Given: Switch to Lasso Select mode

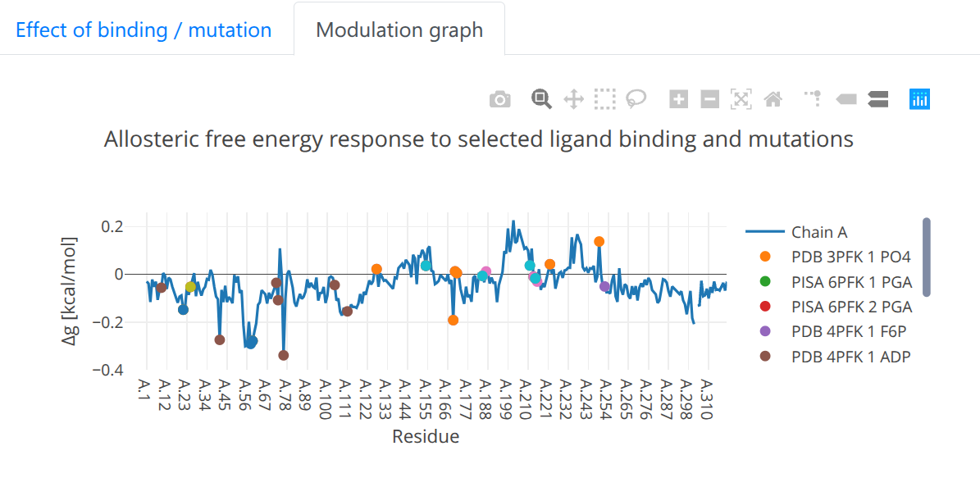Looking at the screenshot, I should click(639, 98).
